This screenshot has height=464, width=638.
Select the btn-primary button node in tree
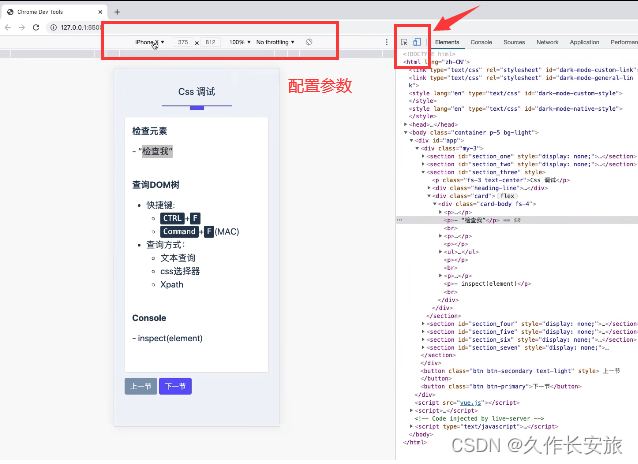[x=501, y=386]
